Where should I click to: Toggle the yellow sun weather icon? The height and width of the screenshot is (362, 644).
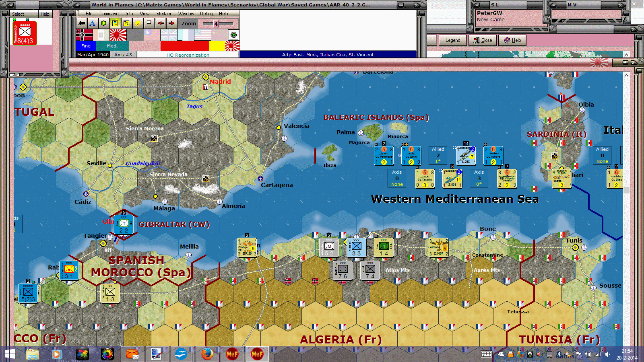click(138, 23)
